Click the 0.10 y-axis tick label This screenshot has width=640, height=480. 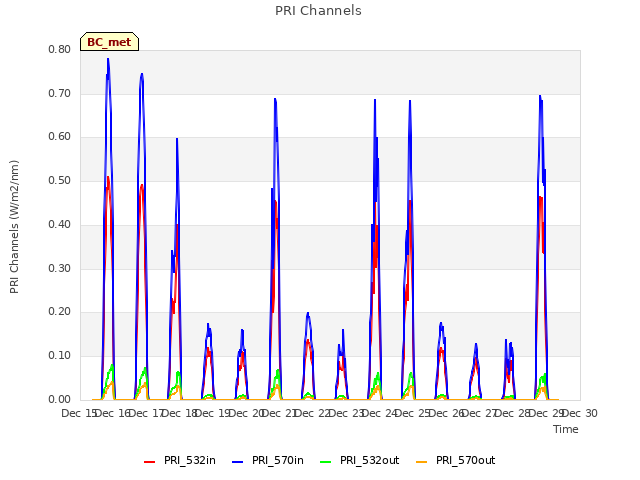[60, 356]
